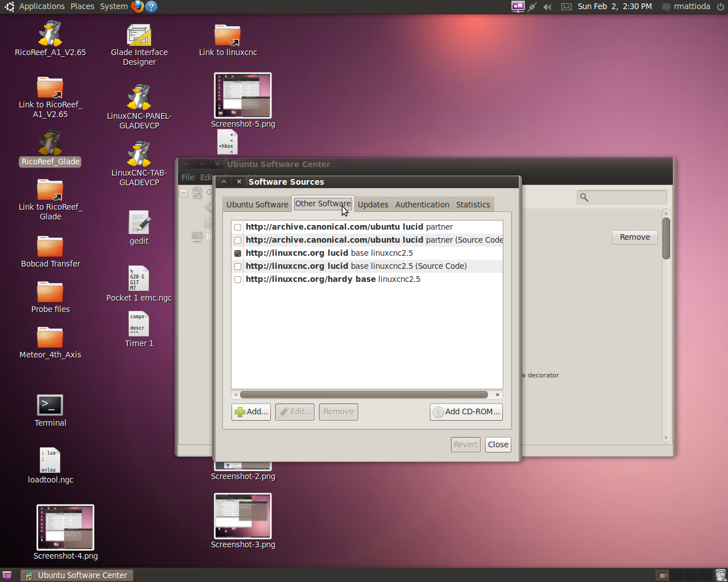This screenshot has height=582, width=728.
Task: Uncheck linuxcnc.org lucid base linuxcnc2.5
Action: 238,253
